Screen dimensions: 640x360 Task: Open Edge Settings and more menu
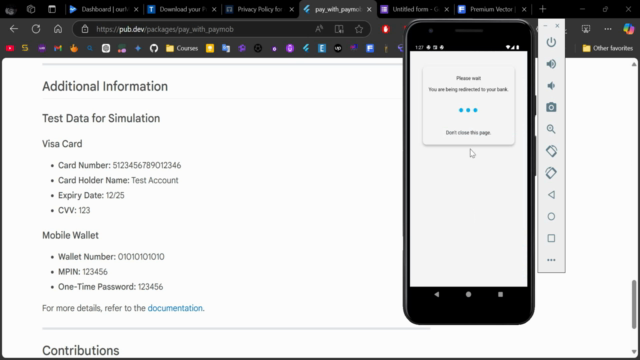[x=608, y=29]
